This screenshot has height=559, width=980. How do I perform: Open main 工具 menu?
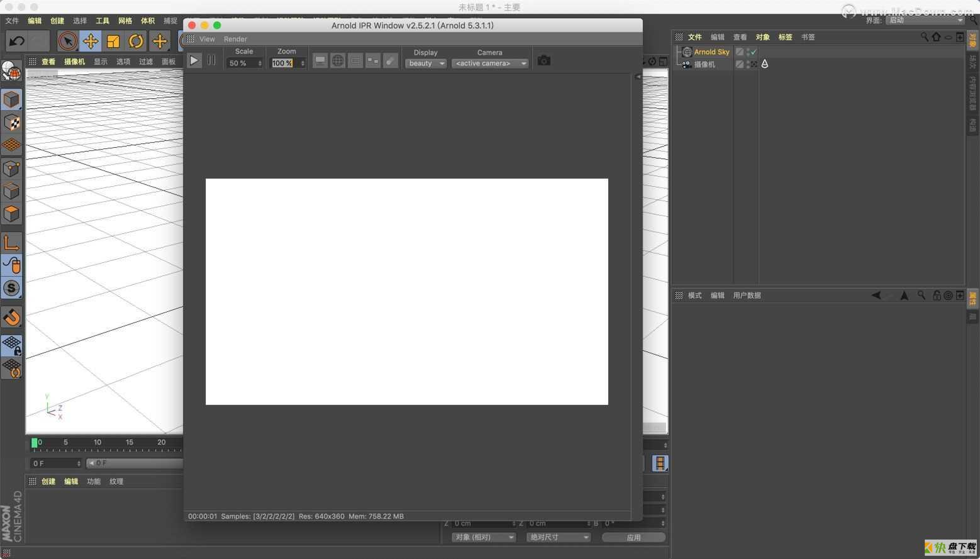103,21
